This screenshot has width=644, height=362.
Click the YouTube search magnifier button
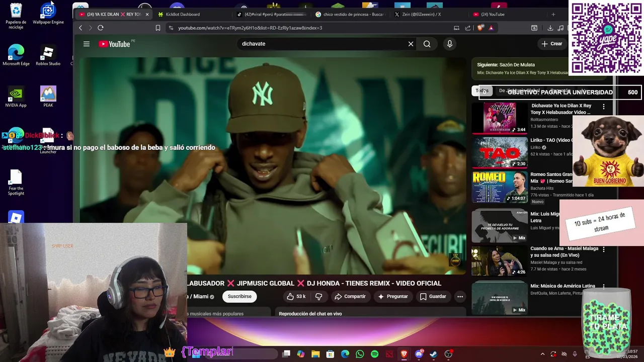(427, 44)
